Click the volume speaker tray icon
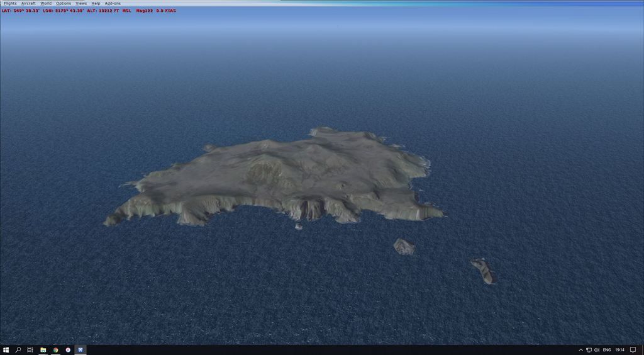The image size is (644, 355). [596, 350]
